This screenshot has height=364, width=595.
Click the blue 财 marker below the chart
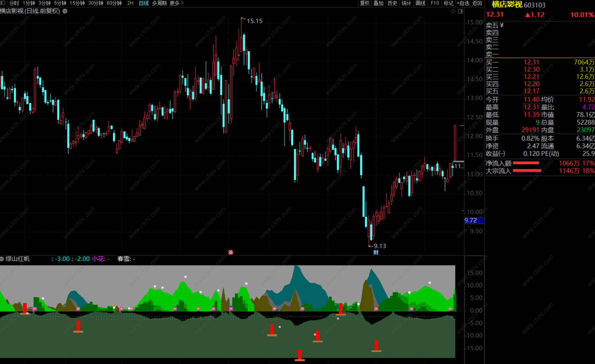(x=376, y=252)
